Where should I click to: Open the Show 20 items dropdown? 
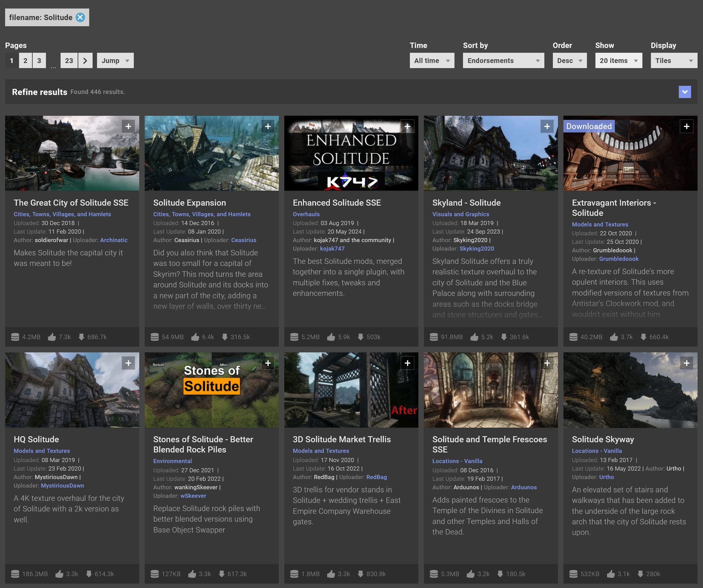618,61
